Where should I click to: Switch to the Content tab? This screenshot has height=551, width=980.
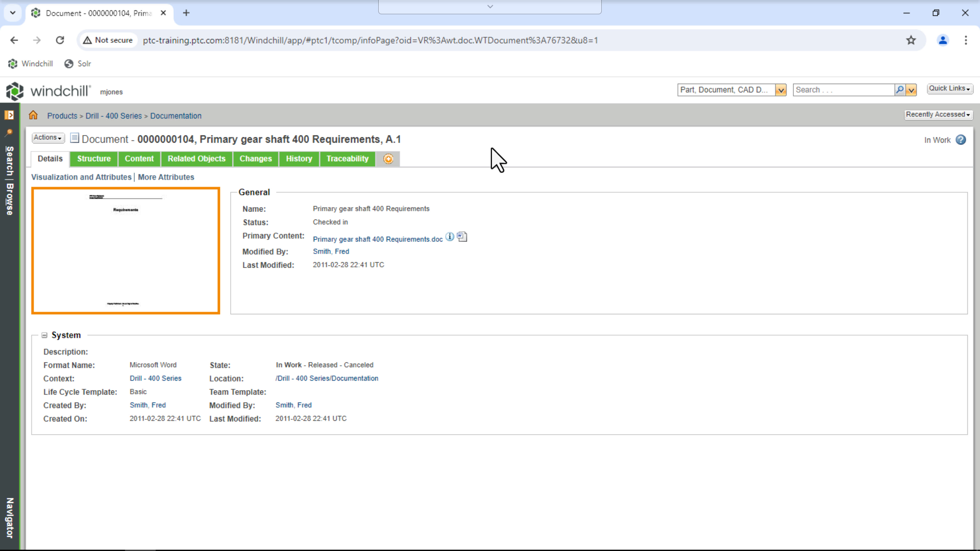(139, 159)
